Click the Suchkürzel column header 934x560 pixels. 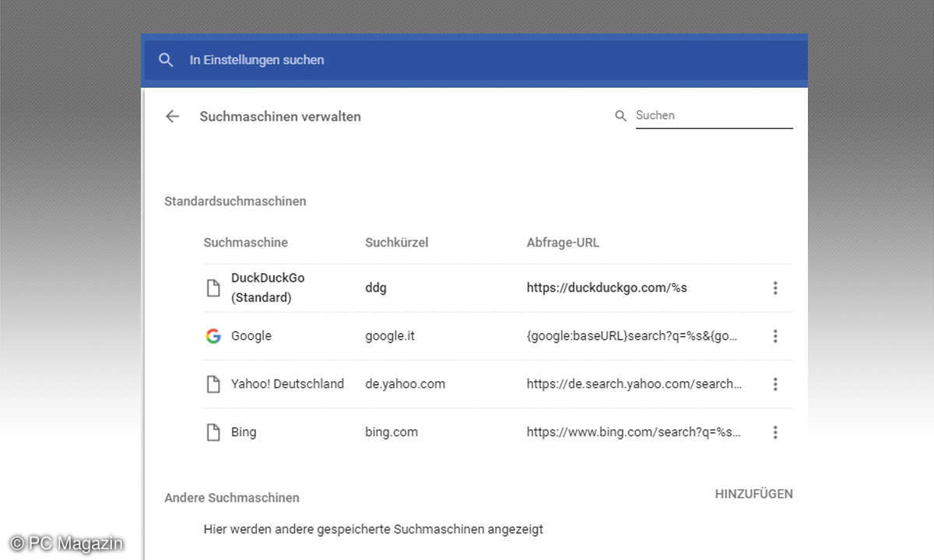point(397,243)
